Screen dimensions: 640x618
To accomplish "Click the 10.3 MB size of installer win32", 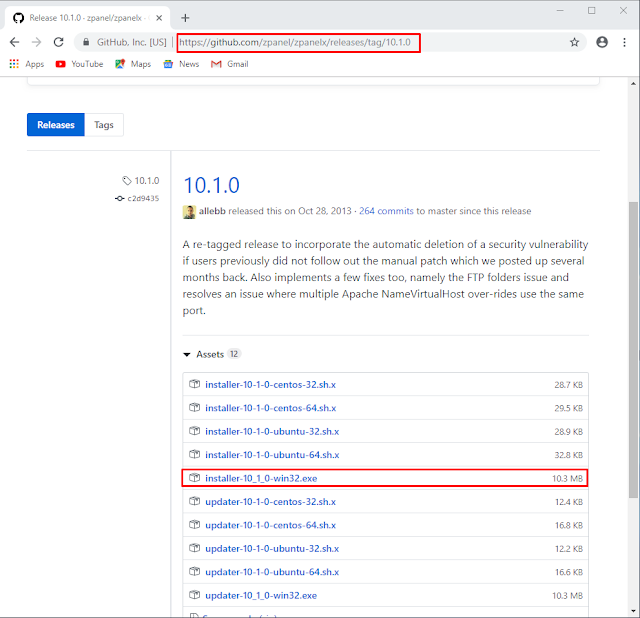I will coord(567,478).
